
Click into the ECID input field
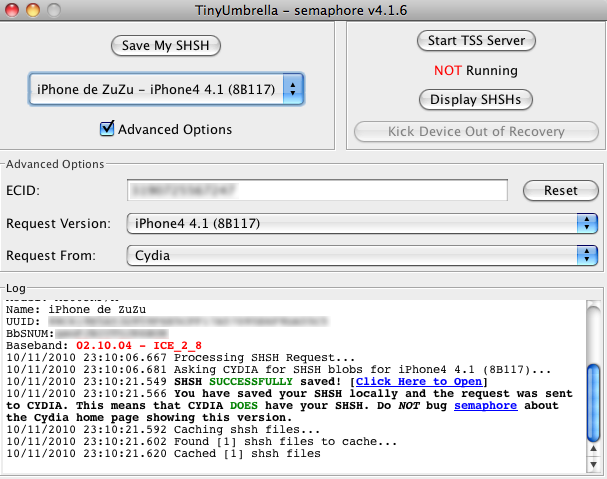tap(317, 190)
